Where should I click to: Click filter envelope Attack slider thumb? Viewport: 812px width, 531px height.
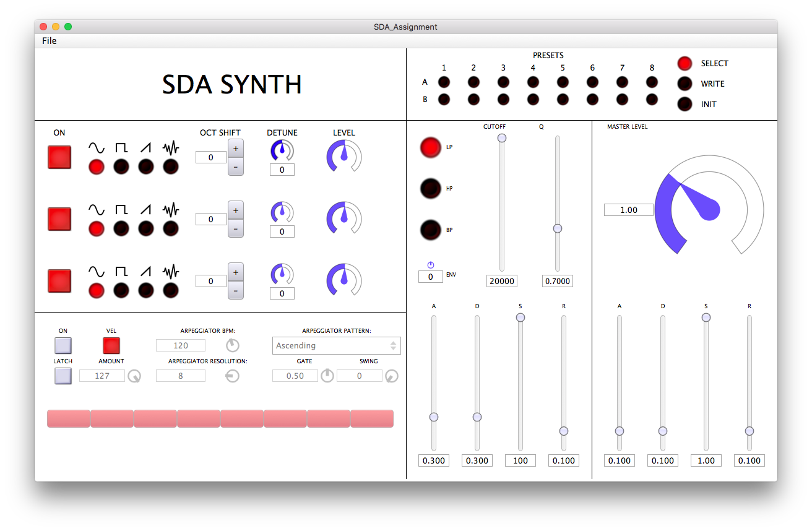click(434, 417)
